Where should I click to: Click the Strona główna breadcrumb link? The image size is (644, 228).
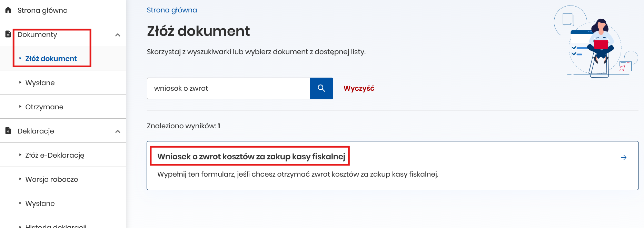172,10
